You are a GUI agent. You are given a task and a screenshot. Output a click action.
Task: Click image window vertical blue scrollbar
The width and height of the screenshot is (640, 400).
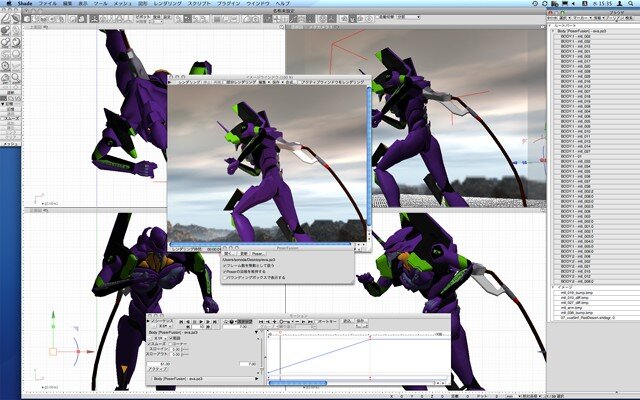[x=369, y=157]
